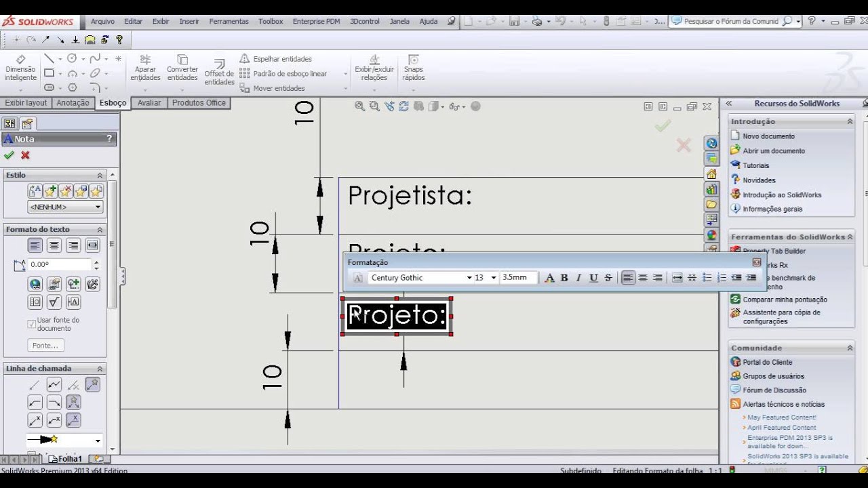Switch to the Exibir layout tab

click(x=26, y=103)
